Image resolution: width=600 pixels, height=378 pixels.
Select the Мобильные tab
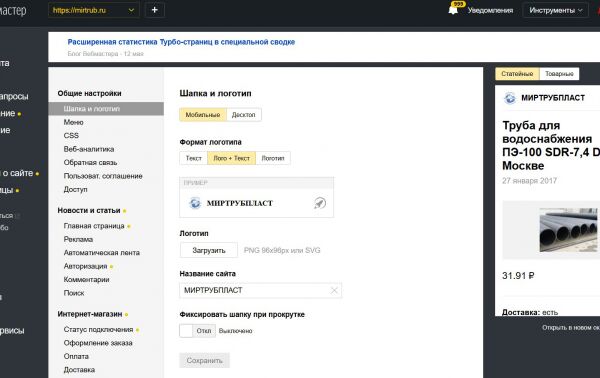pyautogui.click(x=203, y=115)
